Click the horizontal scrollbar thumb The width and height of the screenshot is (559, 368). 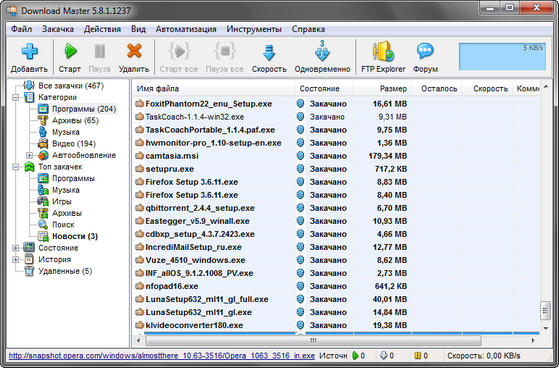(313, 340)
